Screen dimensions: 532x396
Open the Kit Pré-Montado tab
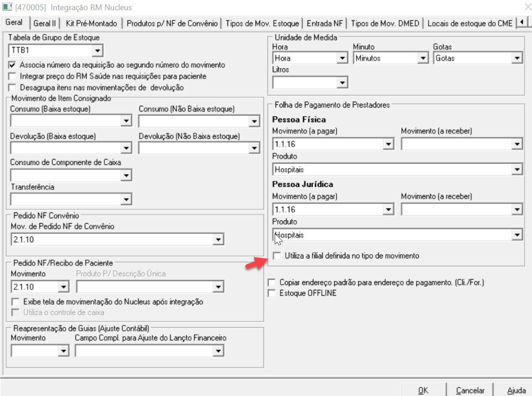click(x=91, y=24)
